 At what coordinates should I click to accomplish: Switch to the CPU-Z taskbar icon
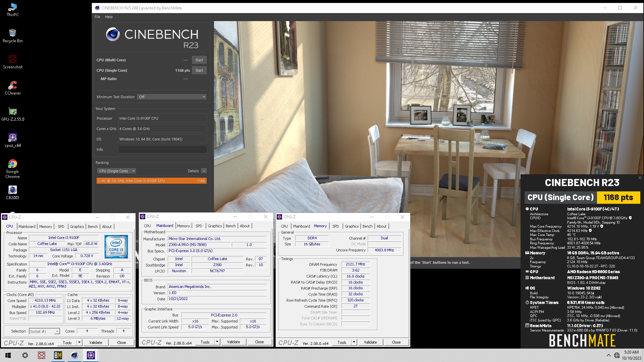pyautogui.click(x=91, y=355)
